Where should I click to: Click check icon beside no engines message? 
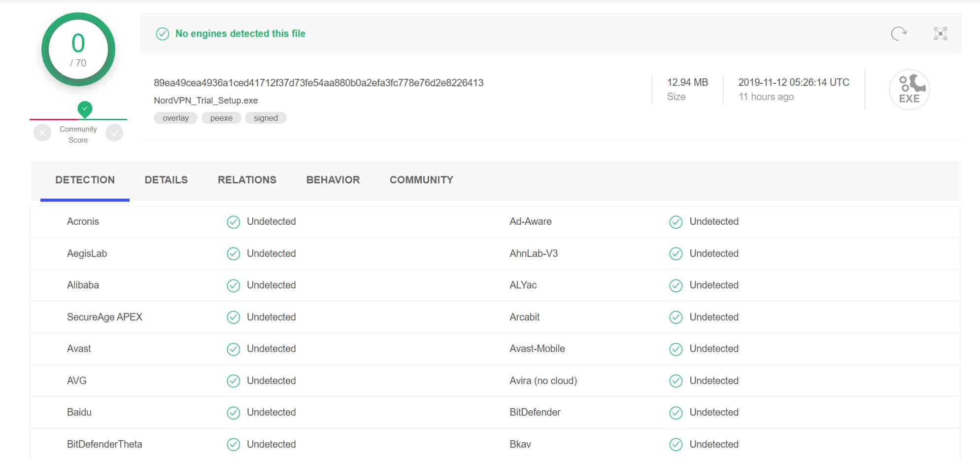[162, 34]
